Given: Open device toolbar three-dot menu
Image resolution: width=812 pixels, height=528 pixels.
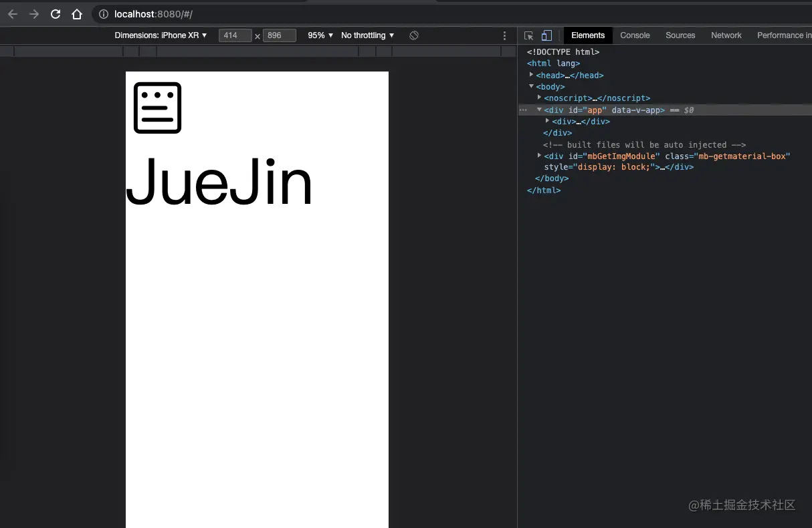Looking at the screenshot, I should [504, 35].
